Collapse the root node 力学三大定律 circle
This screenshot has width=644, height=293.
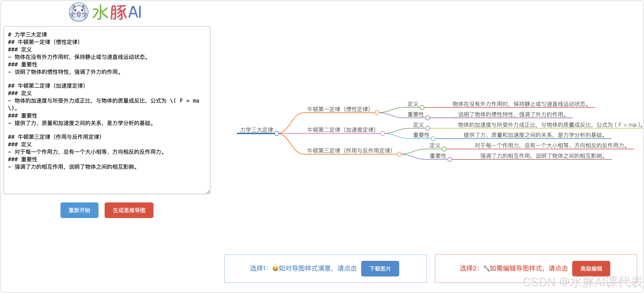(x=276, y=134)
